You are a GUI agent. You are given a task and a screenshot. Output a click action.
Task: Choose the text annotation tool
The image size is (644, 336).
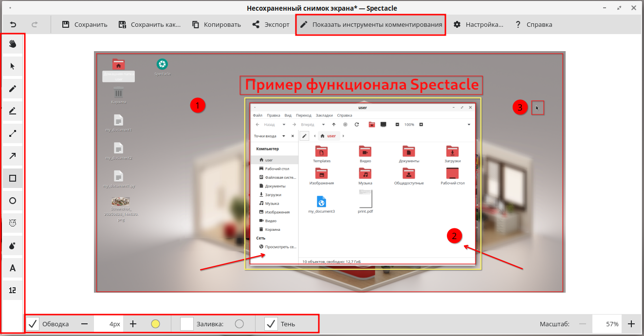pos(13,268)
